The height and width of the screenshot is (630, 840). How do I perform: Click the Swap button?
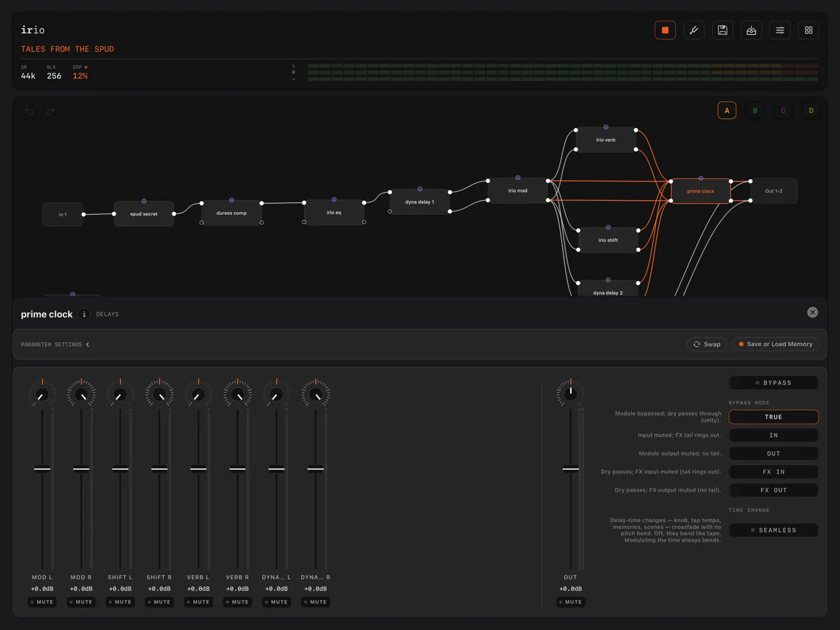click(707, 344)
